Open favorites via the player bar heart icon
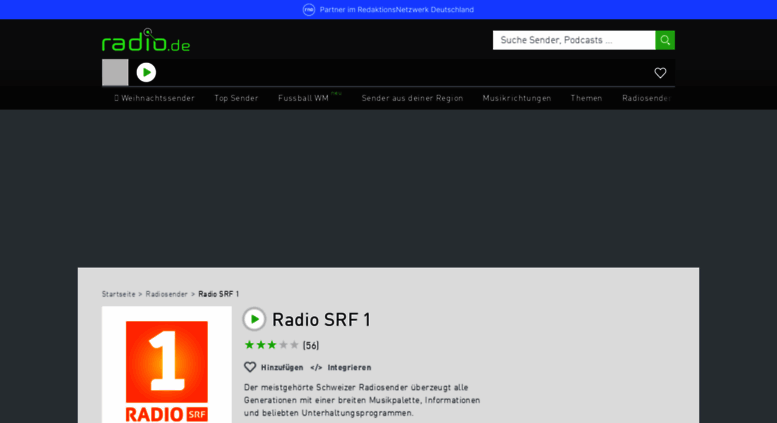 click(x=660, y=73)
